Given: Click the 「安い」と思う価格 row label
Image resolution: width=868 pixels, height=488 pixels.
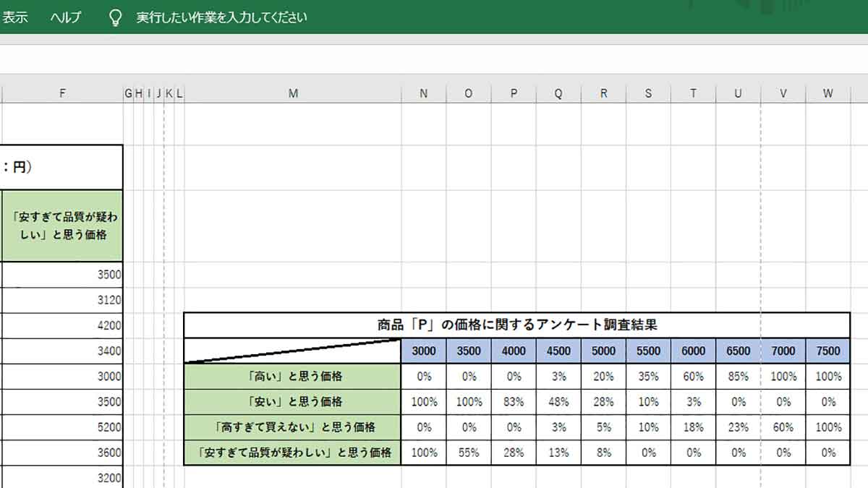Looking at the screenshot, I should (x=293, y=401).
